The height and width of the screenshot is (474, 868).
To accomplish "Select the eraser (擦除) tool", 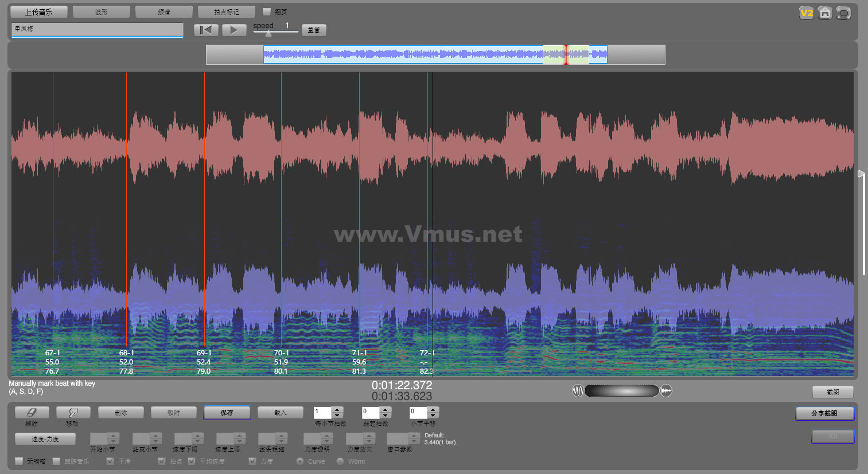I will [32, 413].
